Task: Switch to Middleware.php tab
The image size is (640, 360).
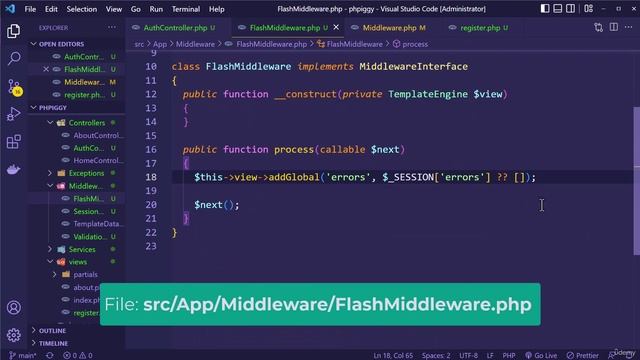Action: 389,28
